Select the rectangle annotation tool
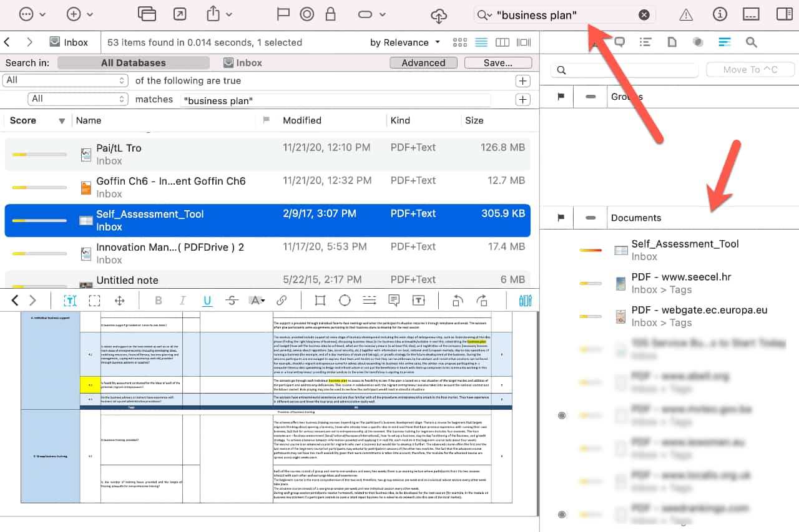 (x=320, y=301)
